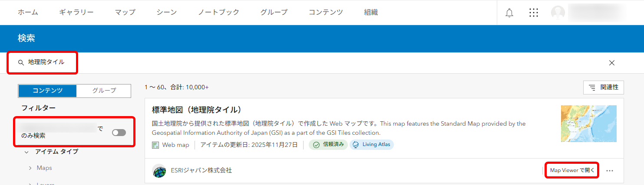Open the three-dot more options menu
This screenshot has width=644, height=185.
tap(610, 171)
